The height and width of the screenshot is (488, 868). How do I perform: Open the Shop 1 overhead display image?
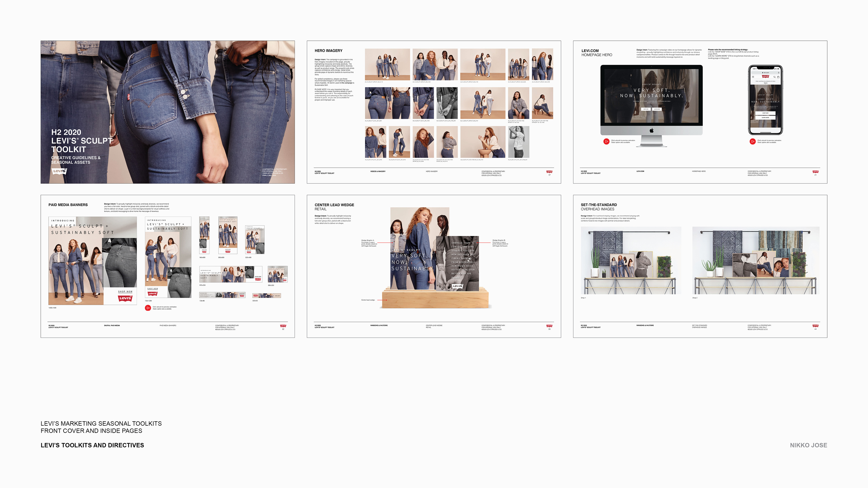(631, 260)
